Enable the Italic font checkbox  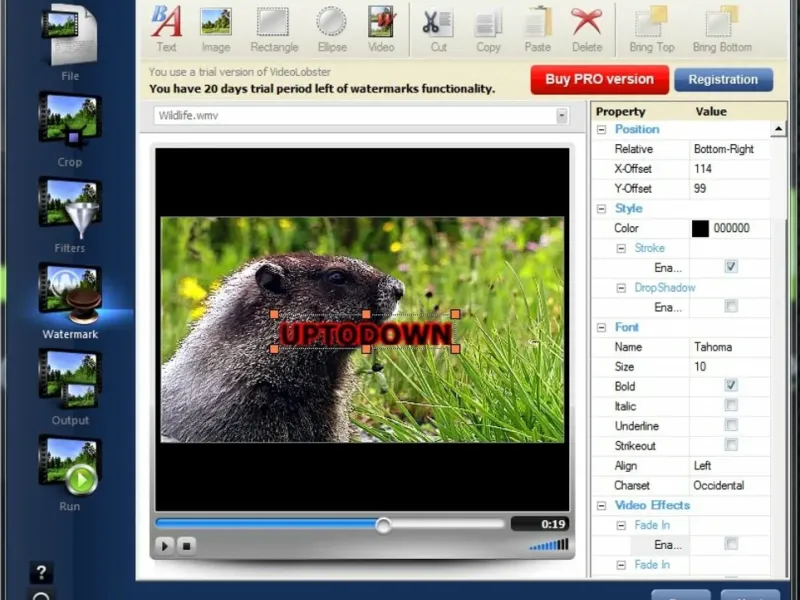[x=731, y=406]
